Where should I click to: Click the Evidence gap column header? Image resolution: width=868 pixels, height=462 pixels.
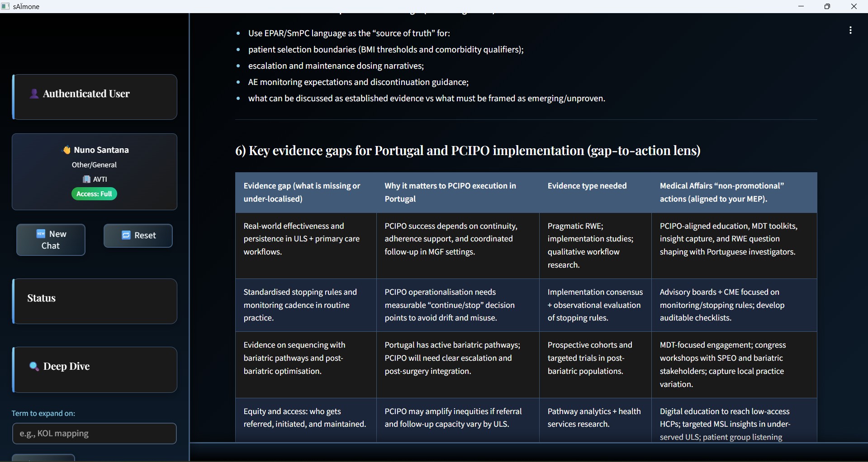point(302,192)
